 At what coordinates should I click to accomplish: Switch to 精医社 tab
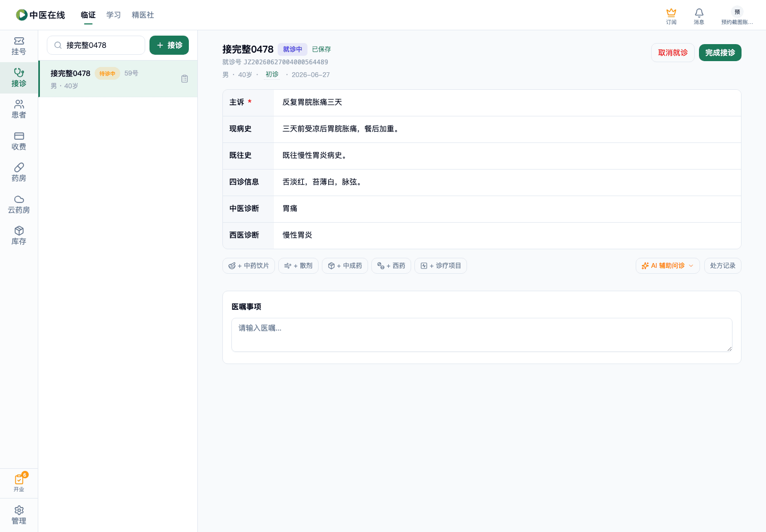point(143,15)
